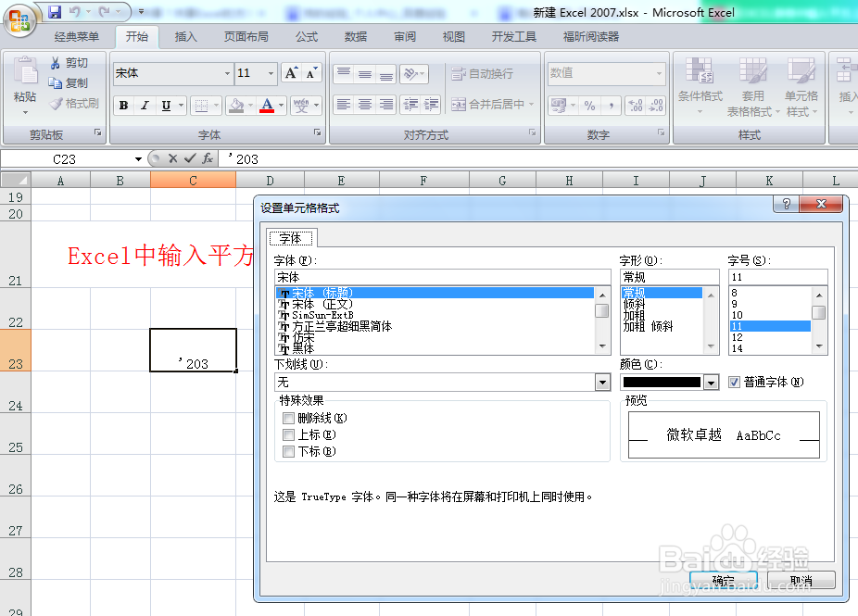Click the Paste clipboard icon
This screenshot has width=858, height=616.
[25, 71]
